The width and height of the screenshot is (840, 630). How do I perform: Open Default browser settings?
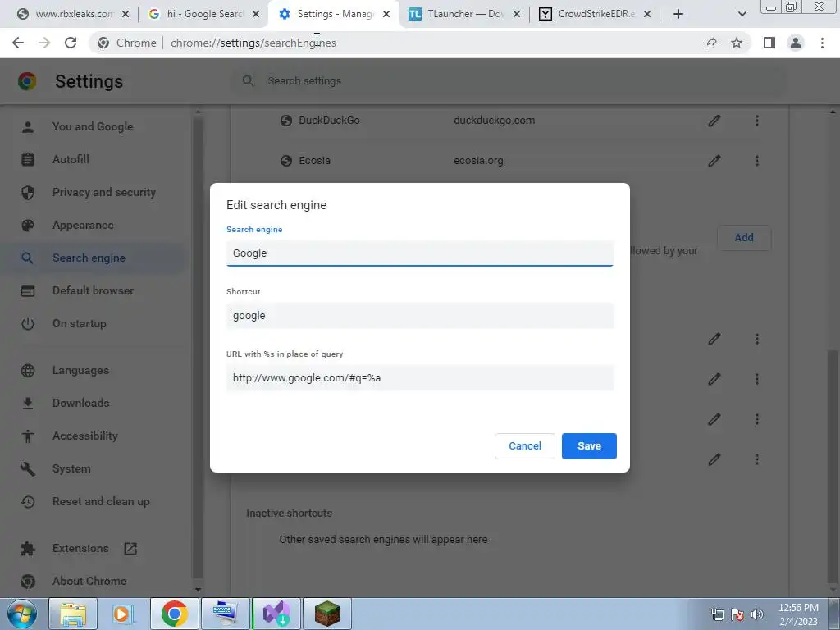tap(94, 290)
